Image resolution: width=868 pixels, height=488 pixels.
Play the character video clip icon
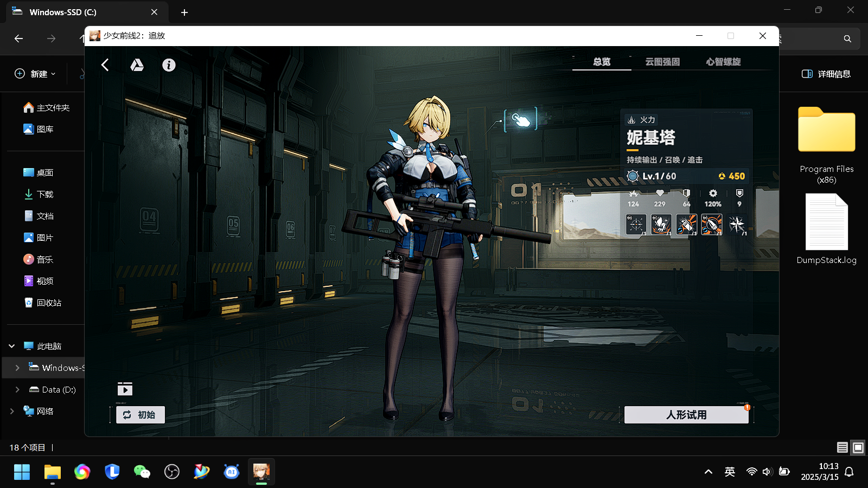[125, 389]
